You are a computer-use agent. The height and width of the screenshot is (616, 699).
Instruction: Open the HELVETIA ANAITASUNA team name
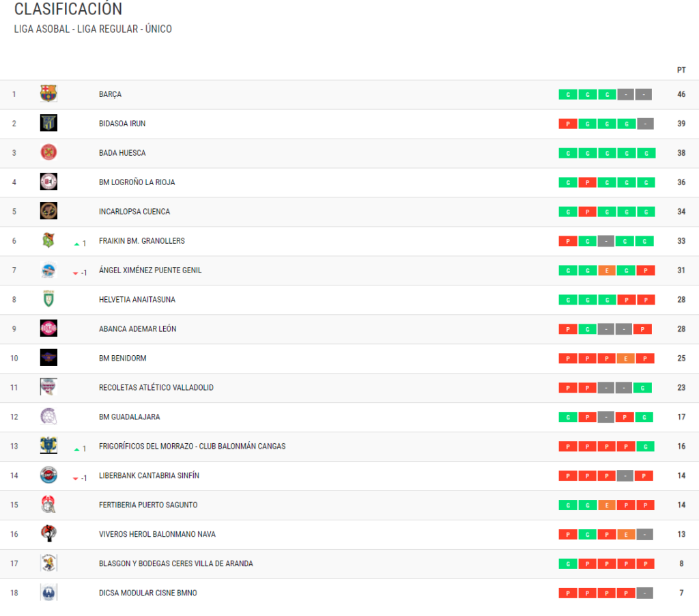point(137,299)
